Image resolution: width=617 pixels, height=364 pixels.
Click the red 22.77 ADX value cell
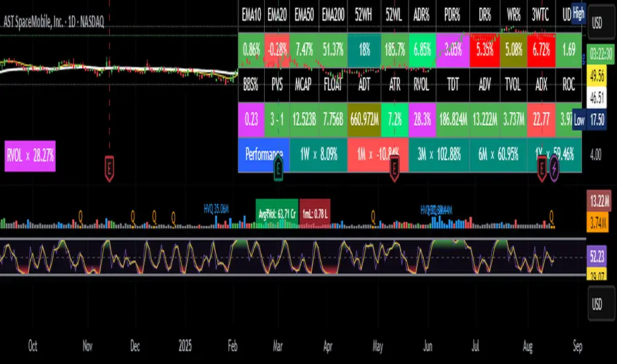coord(541,120)
